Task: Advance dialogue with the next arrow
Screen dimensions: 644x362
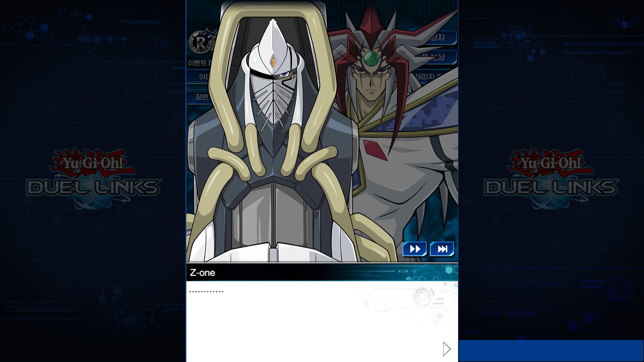Action: pyautogui.click(x=446, y=349)
